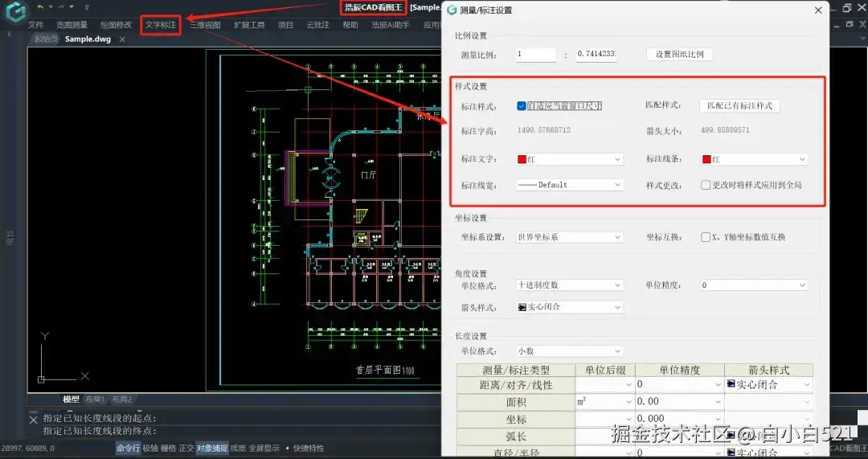Switch to 布局2 layout tab
The image size is (868, 459).
(122, 400)
